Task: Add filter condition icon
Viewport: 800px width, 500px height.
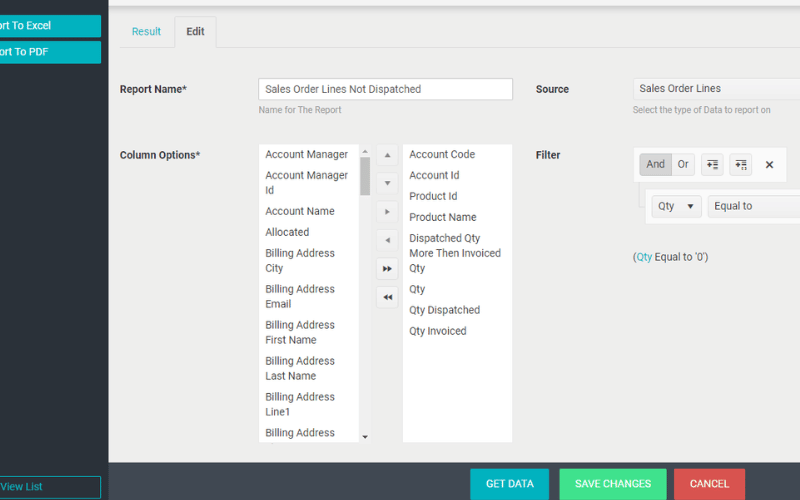Action: pos(712,165)
